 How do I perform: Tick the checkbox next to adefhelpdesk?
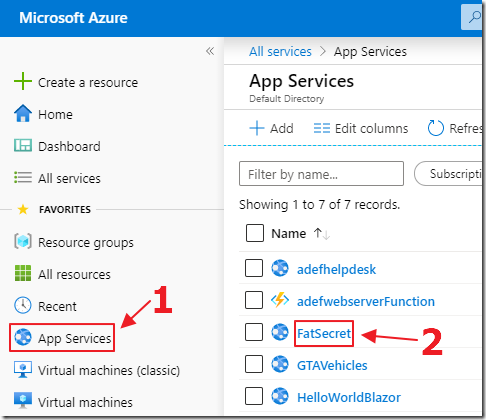point(254,268)
